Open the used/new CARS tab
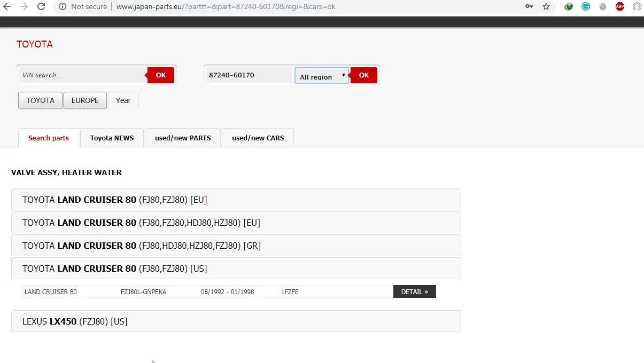 (x=258, y=138)
